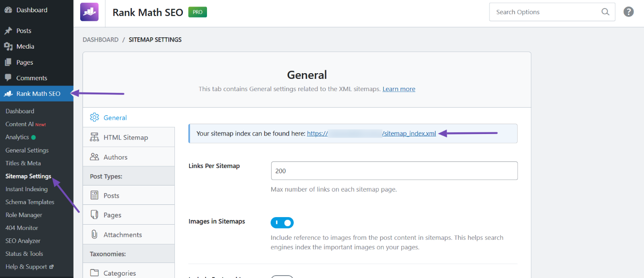Open Instant Indexing submenu item
This screenshot has height=278, width=644.
pyautogui.click(x=26, y=189)
